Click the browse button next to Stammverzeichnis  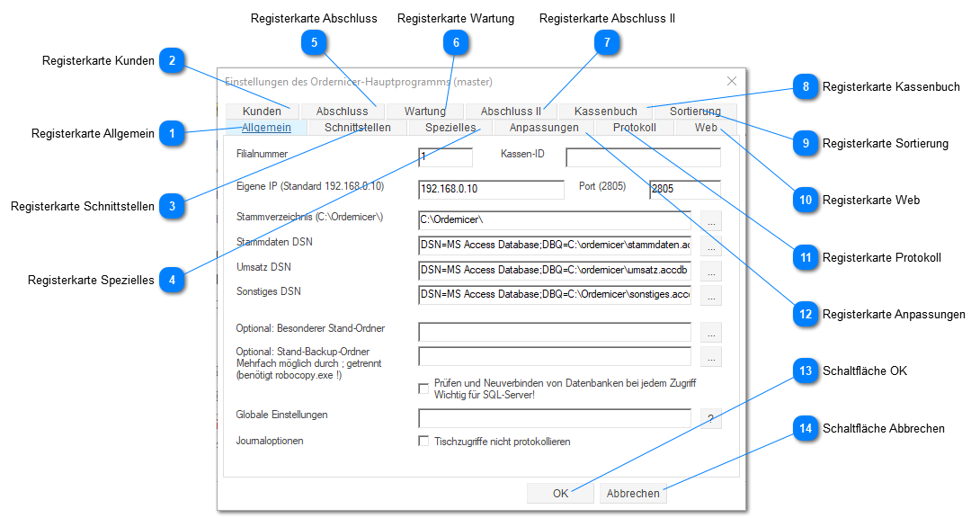click(x=710, y=220)
